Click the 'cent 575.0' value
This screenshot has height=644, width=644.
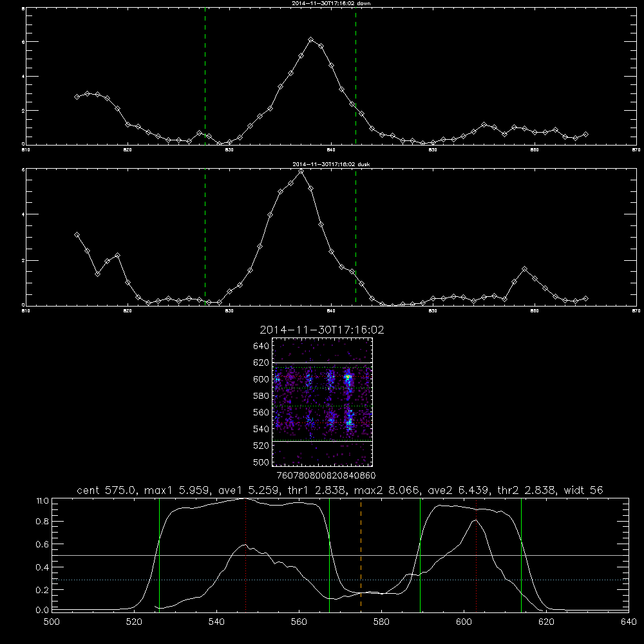[x=108, y=490]
